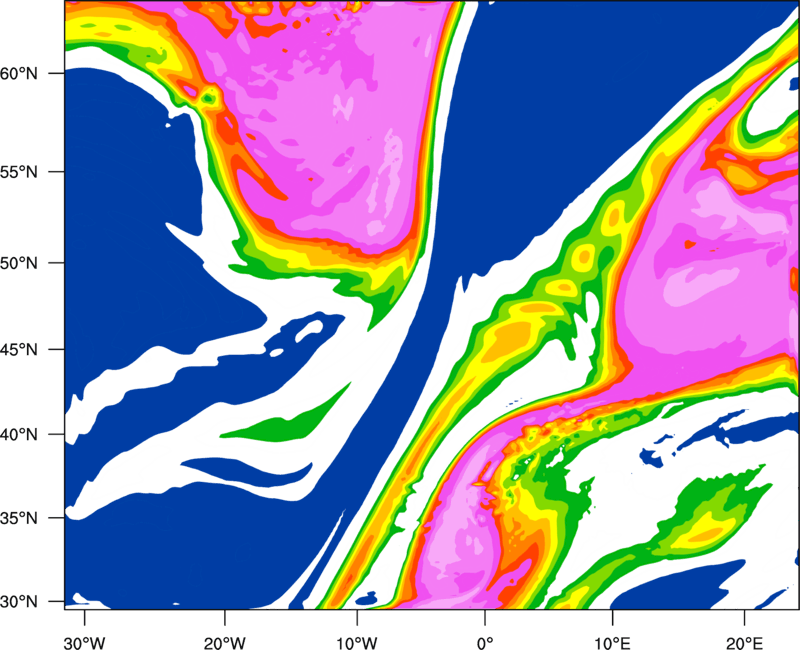Click the 20°E longitude label
The width and height of the screenshot is (800, 650).
click(x=744, y=643)
